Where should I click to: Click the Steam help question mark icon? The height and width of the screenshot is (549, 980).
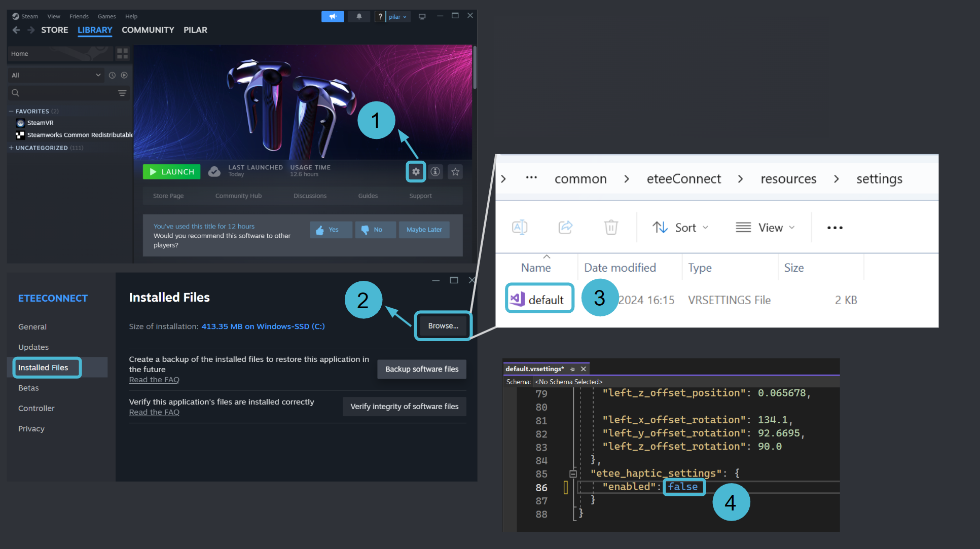coord(380,17)
